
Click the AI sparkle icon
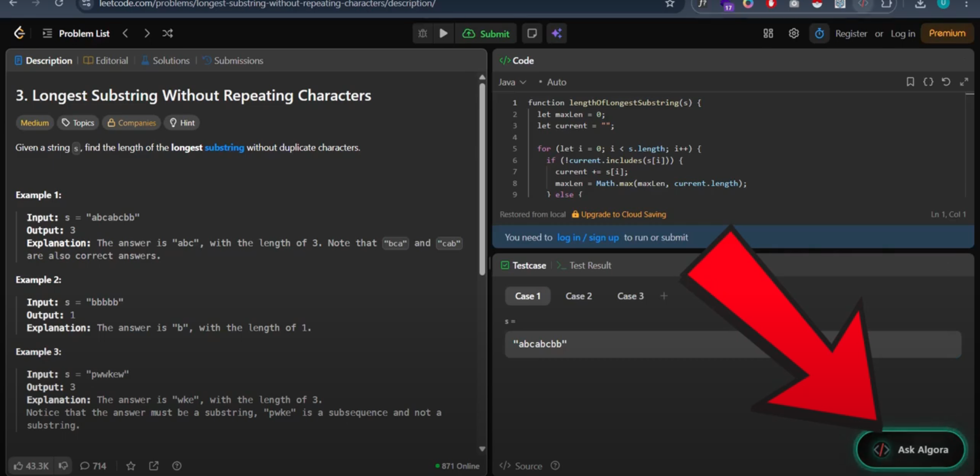click(x=557, y=33)
